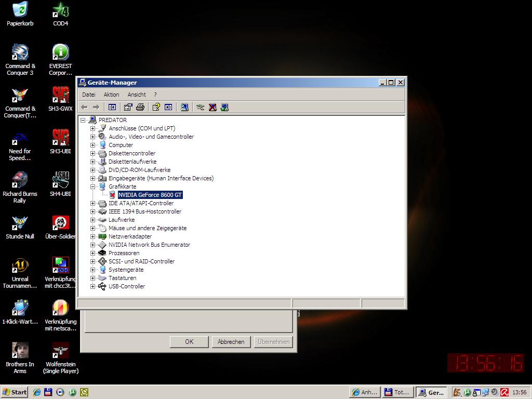The image size is (532, 399).
Task: Click the show/hide action pane toolbar icon
Action: (168, 107)
